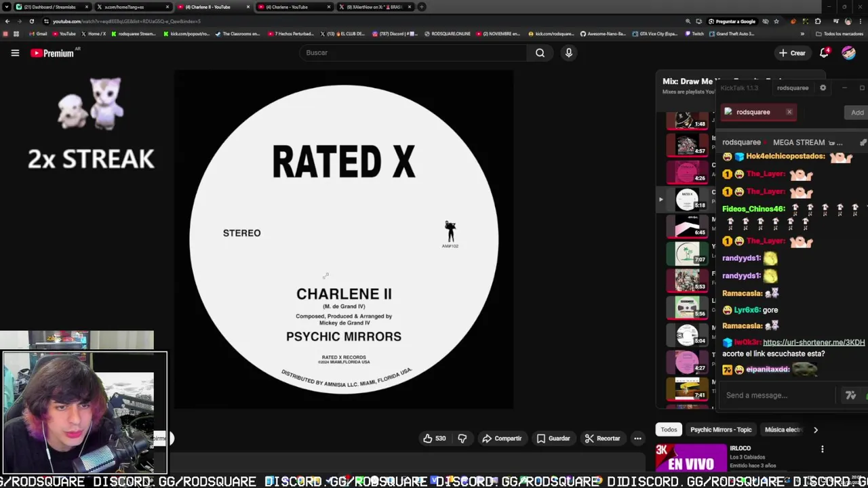This screenshot has height=488, width=868.
Task: Select Psychic Mirrors - Topic chip
Action: tap(721, 430)
